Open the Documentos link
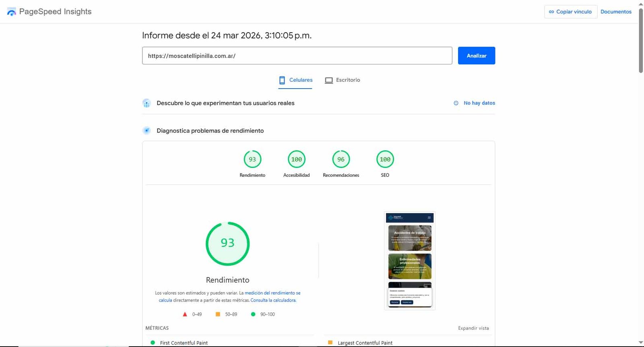The image size is (644, 347). click(616, 12)
